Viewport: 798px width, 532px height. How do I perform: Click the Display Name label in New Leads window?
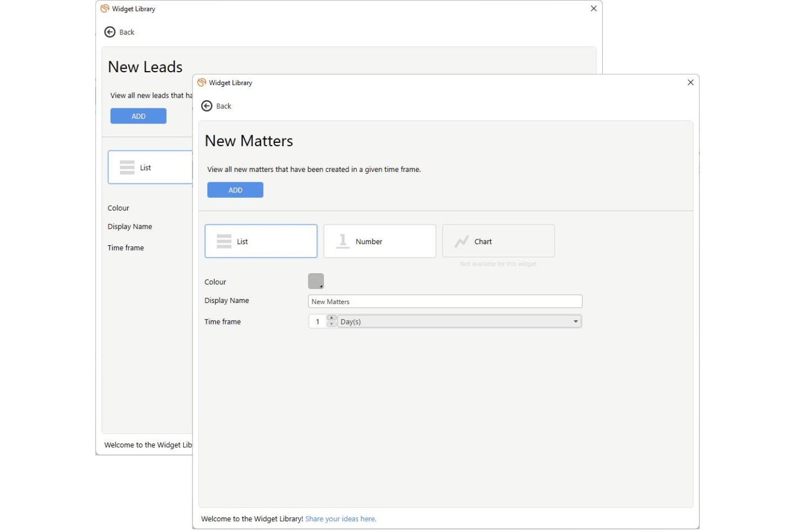pyautogui.click(x=130, y=227)
